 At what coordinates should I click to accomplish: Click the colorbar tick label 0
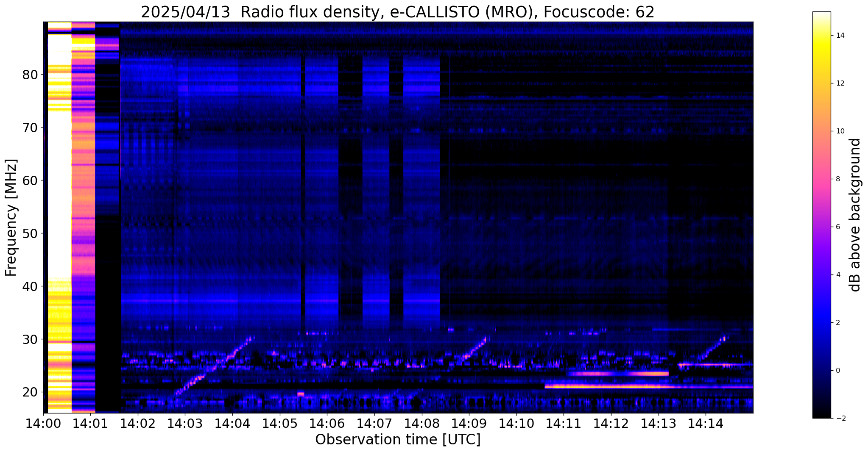[837, 371]
